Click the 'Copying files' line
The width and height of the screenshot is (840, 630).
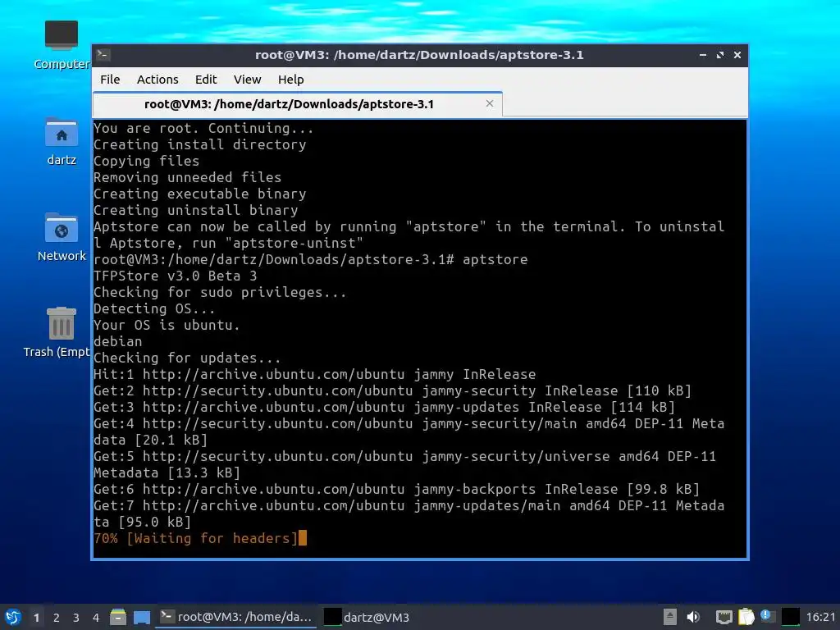click(x=146, y=161)
